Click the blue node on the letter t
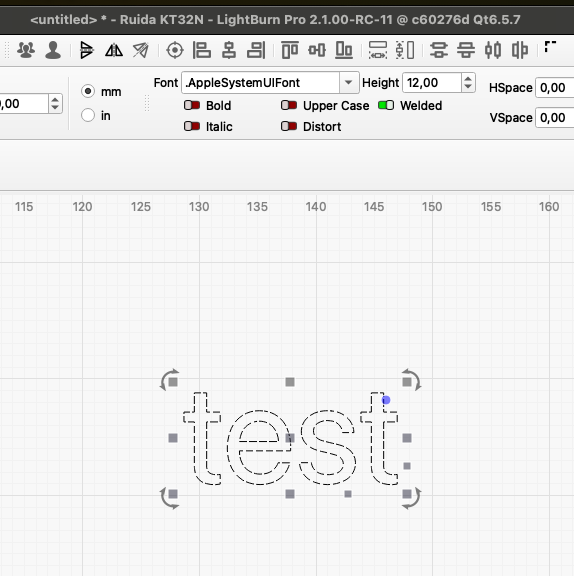 click(x=386, y=400)
